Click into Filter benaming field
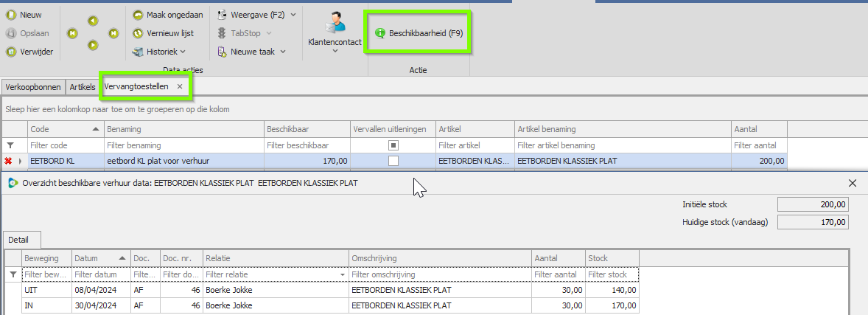The image size is (868, 315). tap(184, 145)
